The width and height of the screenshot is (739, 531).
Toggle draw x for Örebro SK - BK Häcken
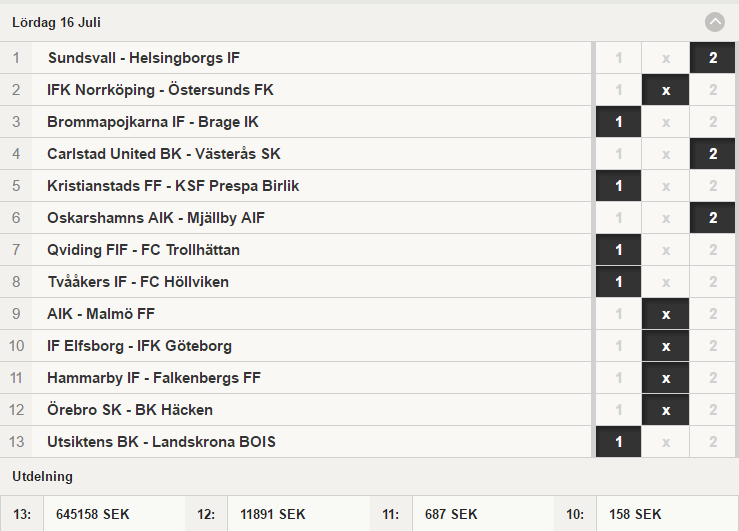(665, 410)
